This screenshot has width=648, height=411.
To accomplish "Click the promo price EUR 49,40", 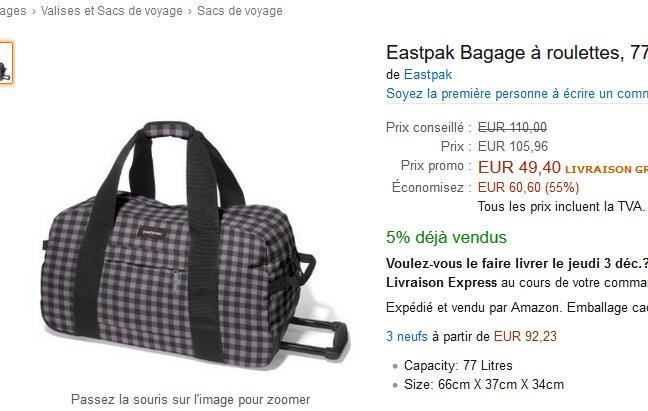I will 519,167.
